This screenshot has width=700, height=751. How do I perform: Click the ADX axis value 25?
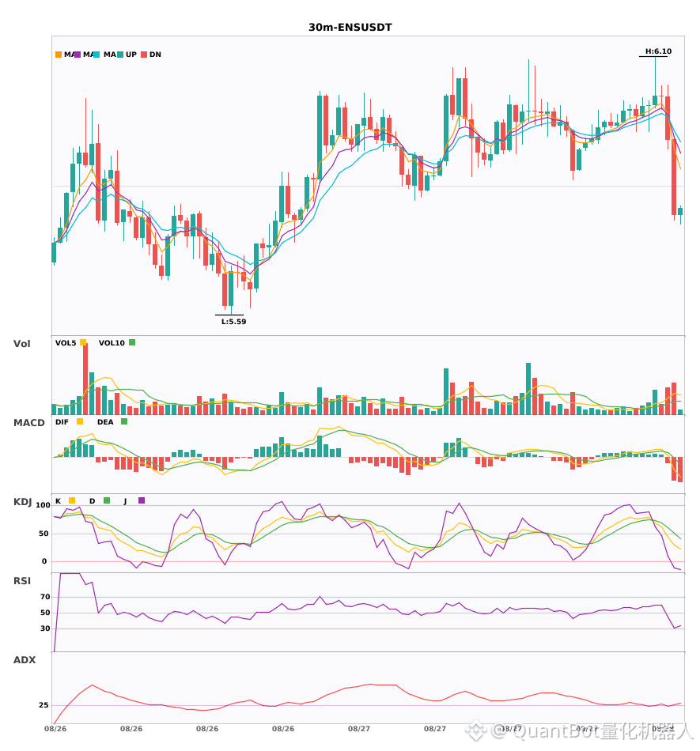(x=44, y=705)
